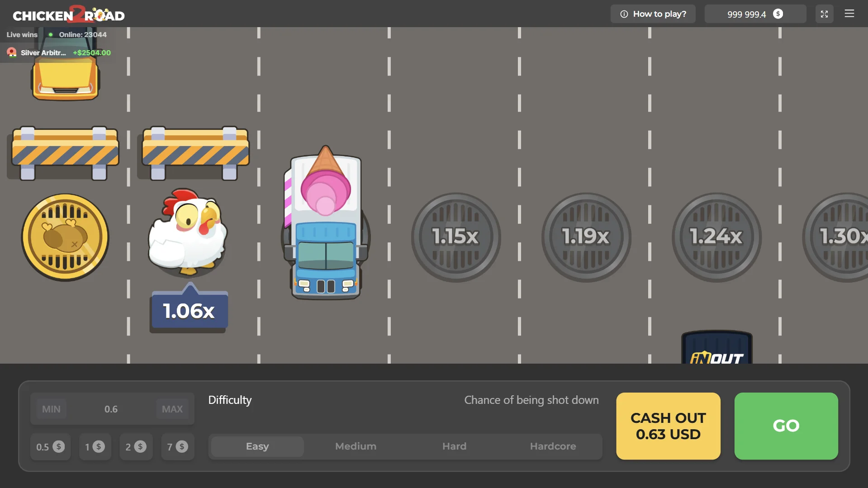This screenshot has width=868, height=488.
Task: Select Hardcore difficulty
Action: pyautogui.click(x=553, y=446)
